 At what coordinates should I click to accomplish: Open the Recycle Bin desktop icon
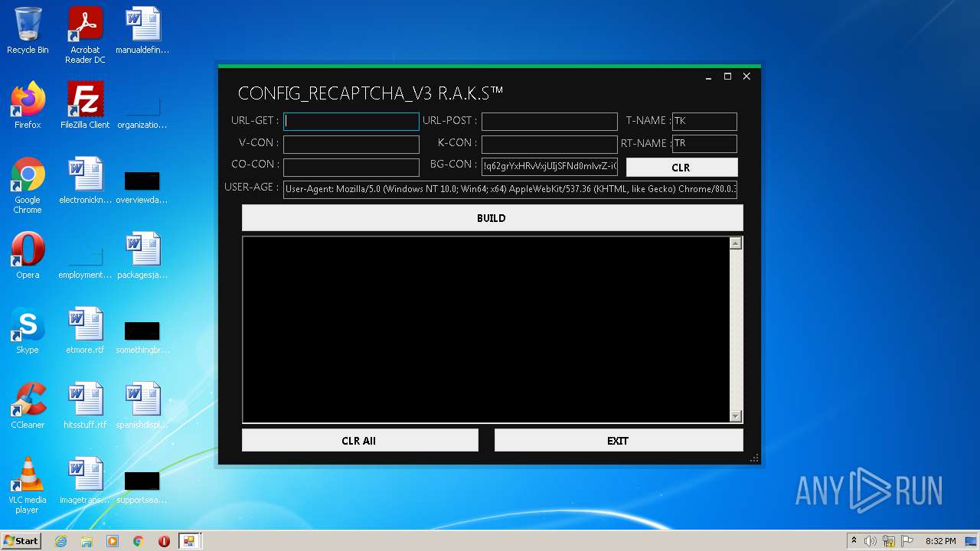28,31
